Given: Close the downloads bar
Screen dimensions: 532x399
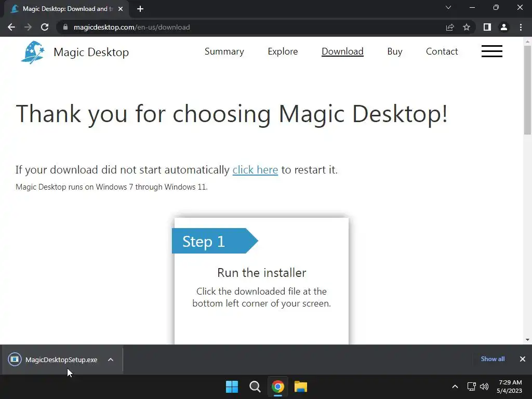Looking at the screenshot, I should tap(523, 359).
